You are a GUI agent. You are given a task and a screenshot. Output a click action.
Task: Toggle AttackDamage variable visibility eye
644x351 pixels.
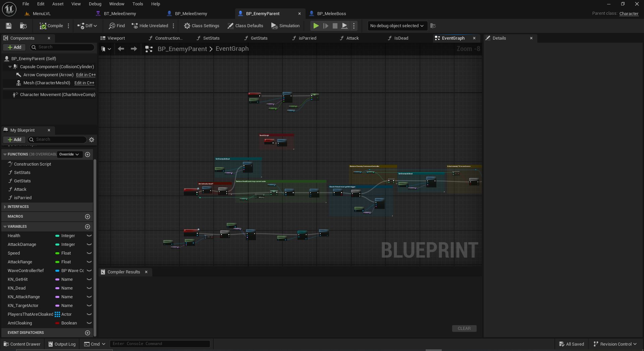click(x=89, y=245)
